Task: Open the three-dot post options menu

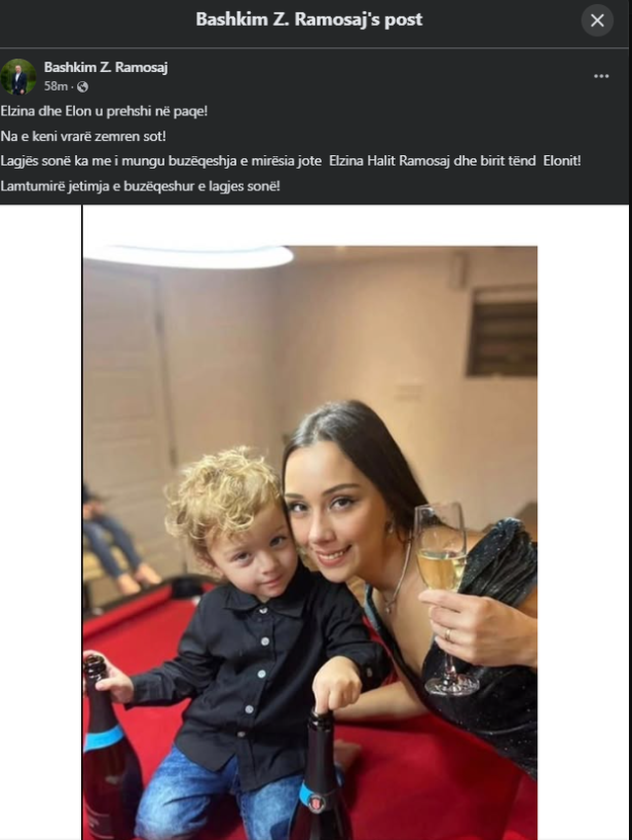Action: 601,76
